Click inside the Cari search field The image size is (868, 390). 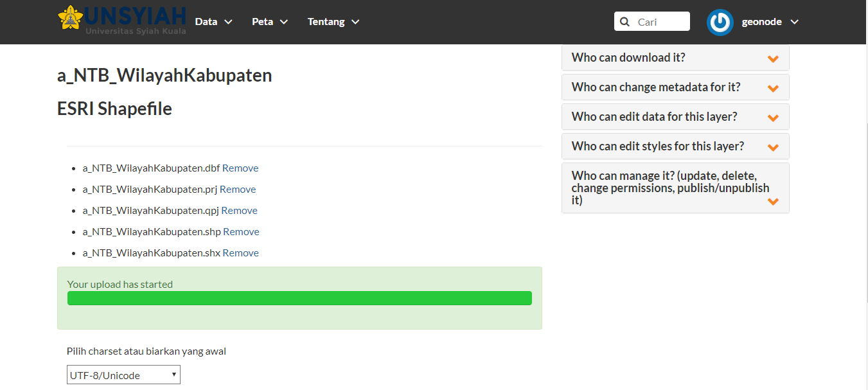click(x=655, y=21)
